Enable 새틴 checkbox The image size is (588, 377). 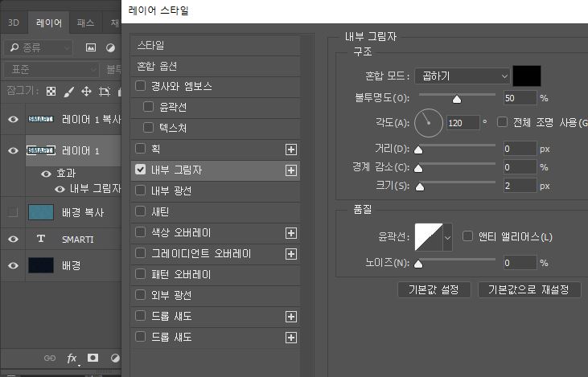click(x=140, y=211)
